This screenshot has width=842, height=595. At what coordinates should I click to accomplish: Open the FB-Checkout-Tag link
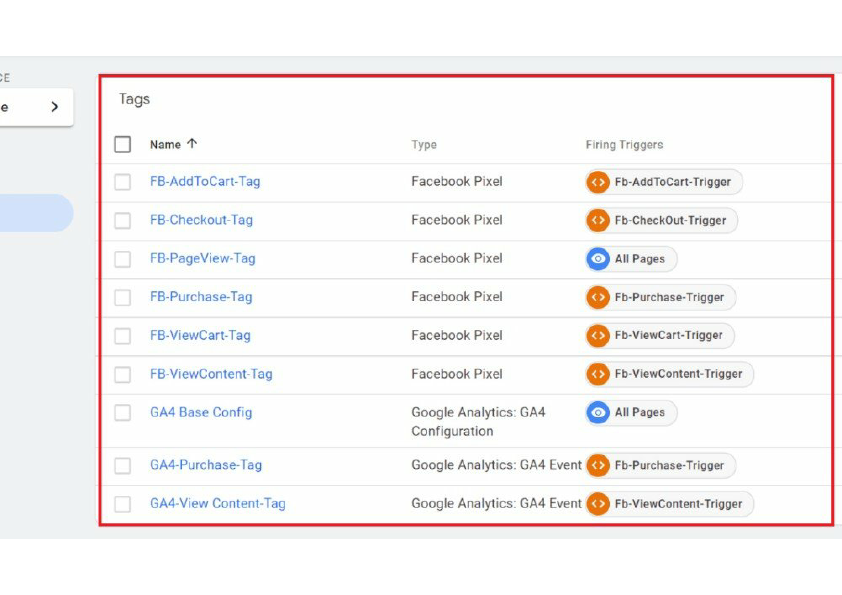click(x=201, y=220)
